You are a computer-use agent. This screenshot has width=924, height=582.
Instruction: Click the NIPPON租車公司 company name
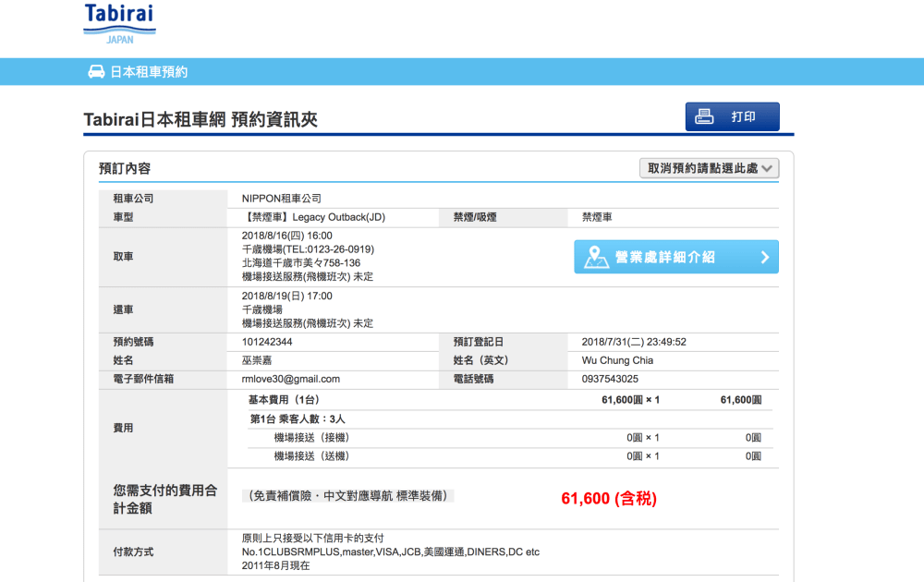coord(281,199)
